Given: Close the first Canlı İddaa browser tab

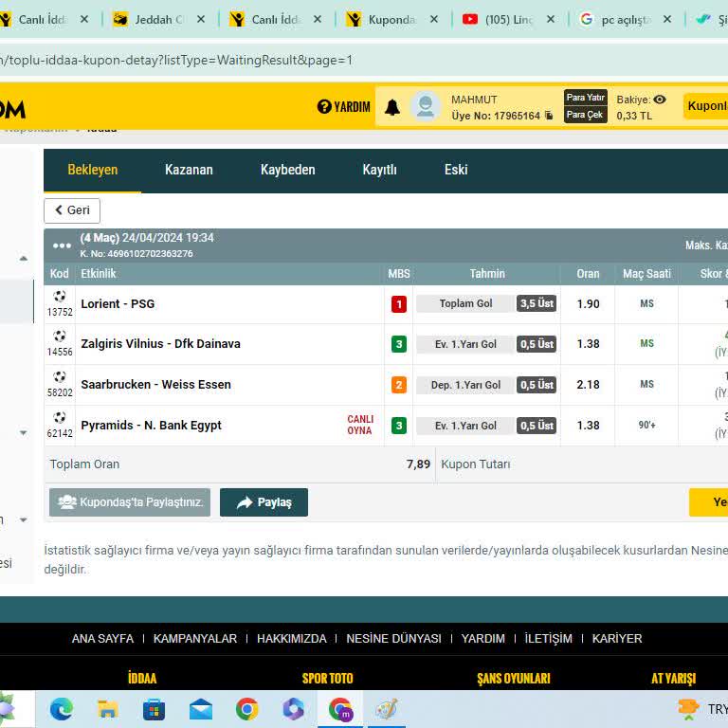Looking at the screenshot, I should (84, 20).
